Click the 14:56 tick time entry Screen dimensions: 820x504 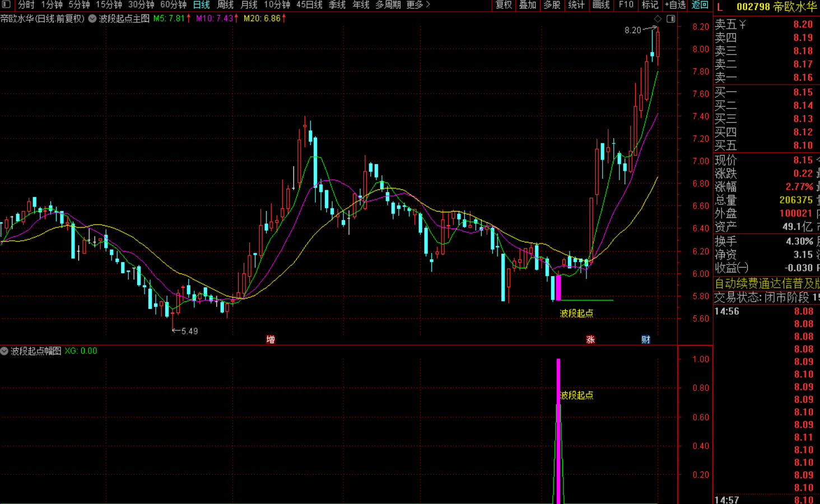coord(727,311)
